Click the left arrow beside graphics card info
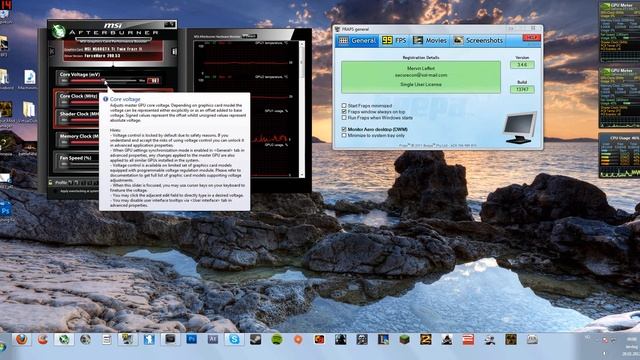 [x=52, y=51]
